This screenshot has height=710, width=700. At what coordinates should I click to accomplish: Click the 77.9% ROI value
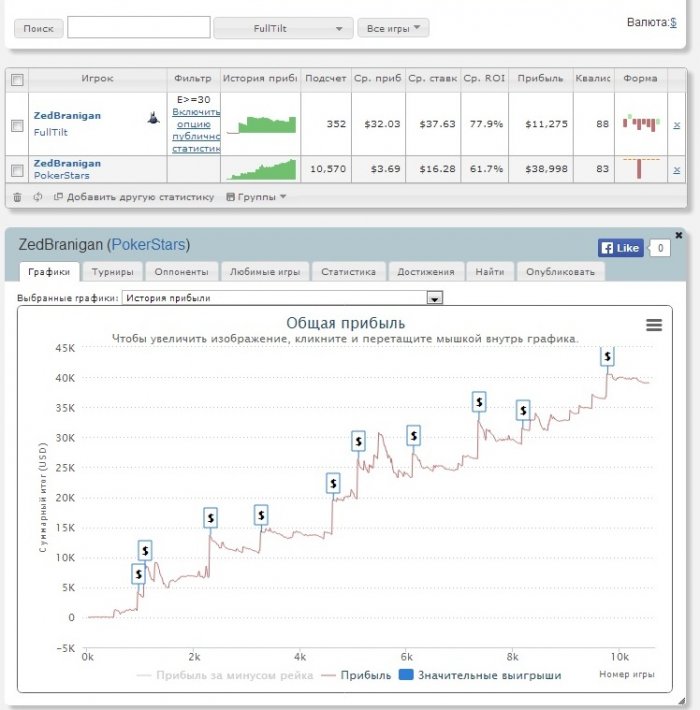(486, 124)
